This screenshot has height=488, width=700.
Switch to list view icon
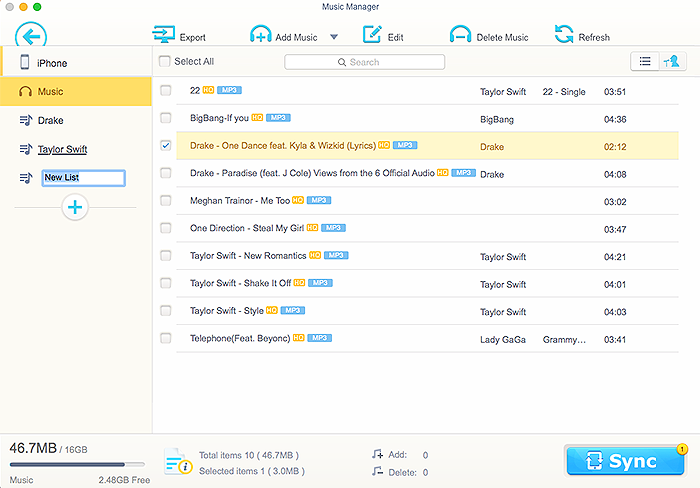[x=645, y=61]
